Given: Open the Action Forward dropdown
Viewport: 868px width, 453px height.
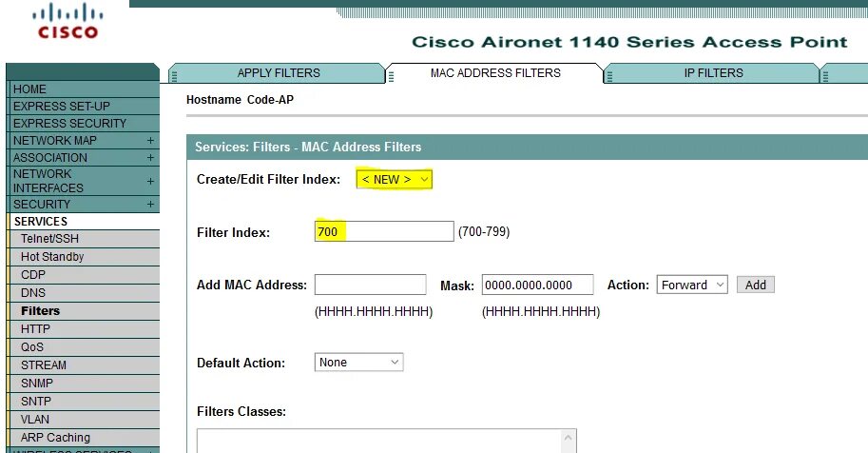Looking at the screenshot, I should [x=692, y=285].
